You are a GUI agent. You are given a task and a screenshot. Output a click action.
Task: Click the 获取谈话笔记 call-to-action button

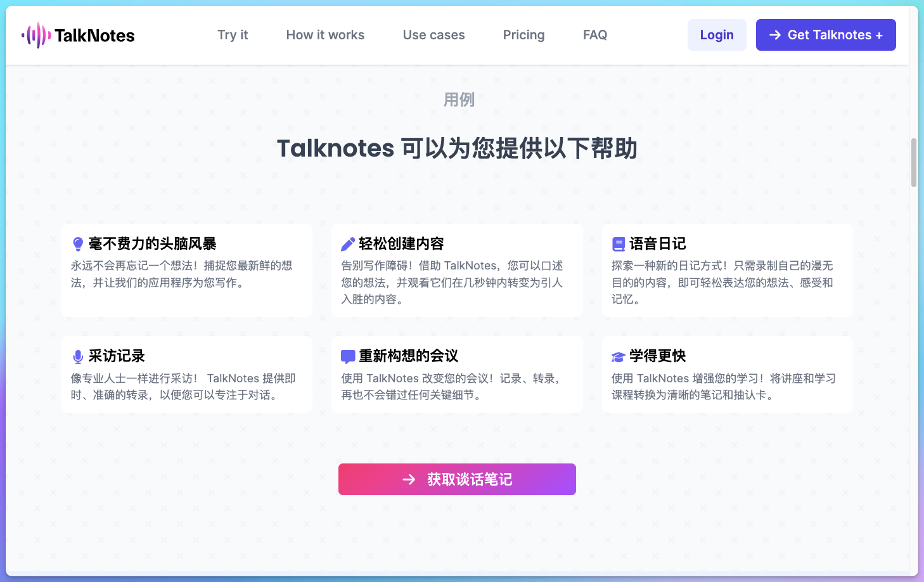pyautogui.click(x=457, y=479)
